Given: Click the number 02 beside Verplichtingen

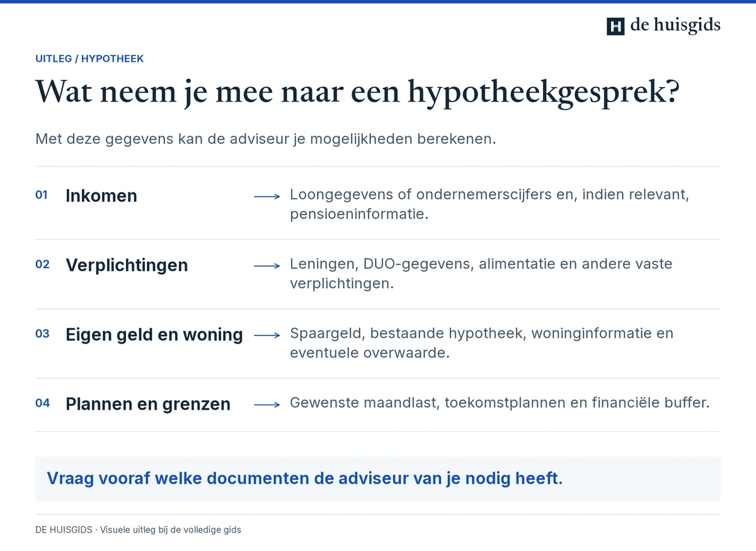Looking at the screenshot, I should pos(42,264).
